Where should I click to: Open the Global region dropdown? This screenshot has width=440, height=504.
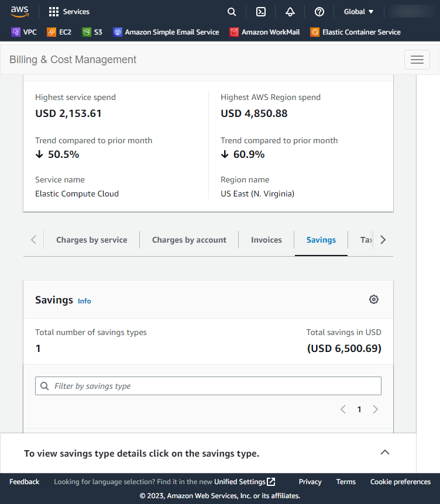pyautogui.click(x=357, y=11)
